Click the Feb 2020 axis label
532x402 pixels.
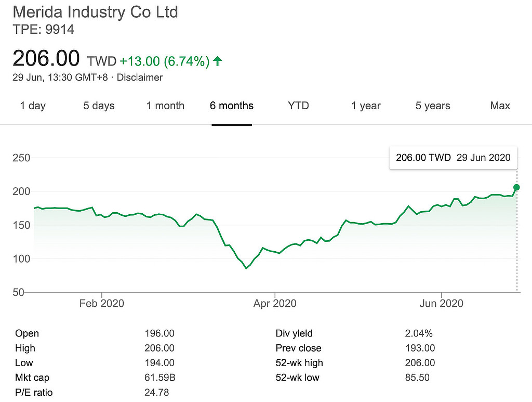tap(101, 303)
